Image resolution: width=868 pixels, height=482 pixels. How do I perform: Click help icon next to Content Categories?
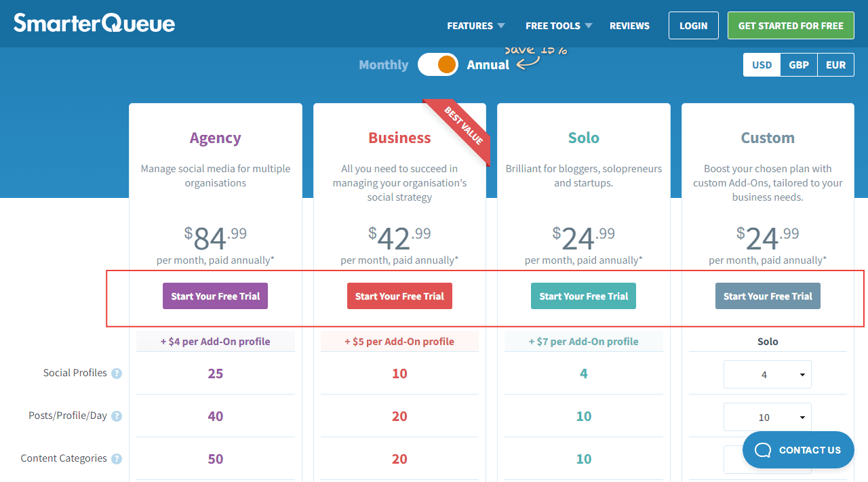[117, 459]
